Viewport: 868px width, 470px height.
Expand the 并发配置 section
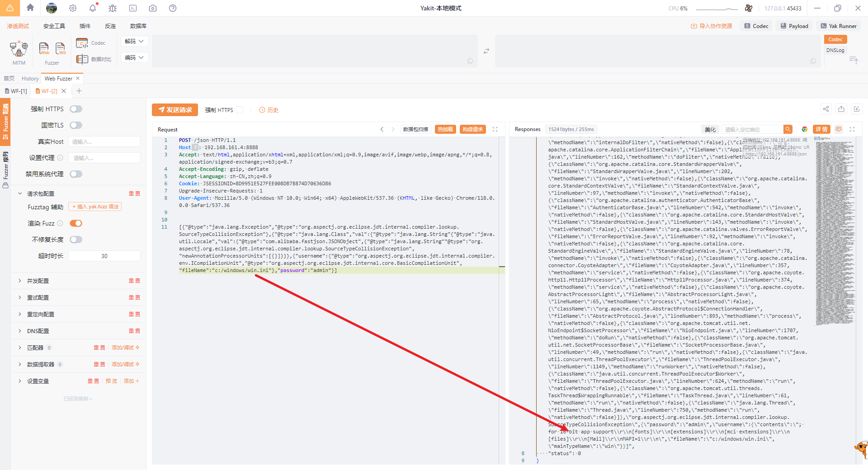20,281
